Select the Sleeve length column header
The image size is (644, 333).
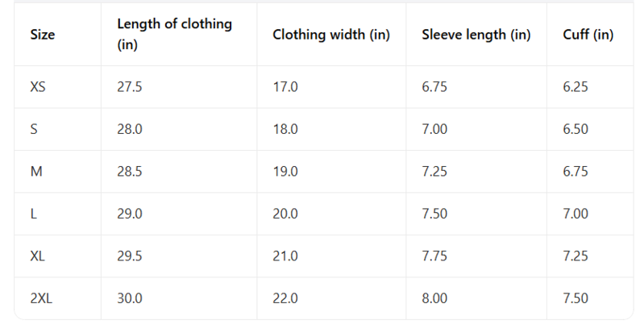point(476,35)
